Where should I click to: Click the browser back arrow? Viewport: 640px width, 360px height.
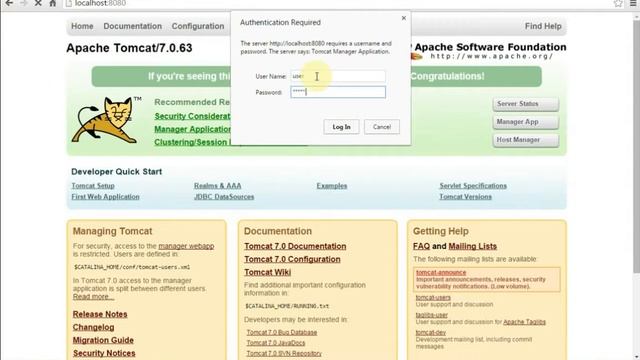[9, 3]
